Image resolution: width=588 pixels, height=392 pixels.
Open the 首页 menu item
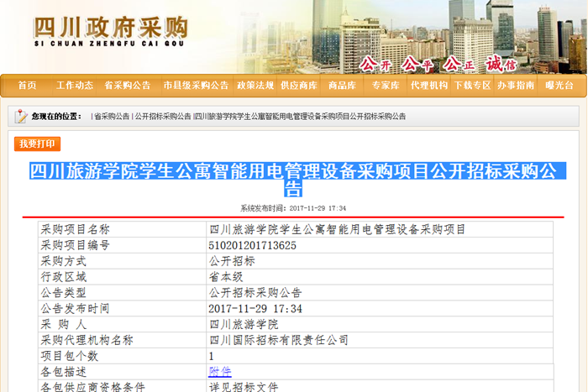pyautogui.click(x=28, y=86)
